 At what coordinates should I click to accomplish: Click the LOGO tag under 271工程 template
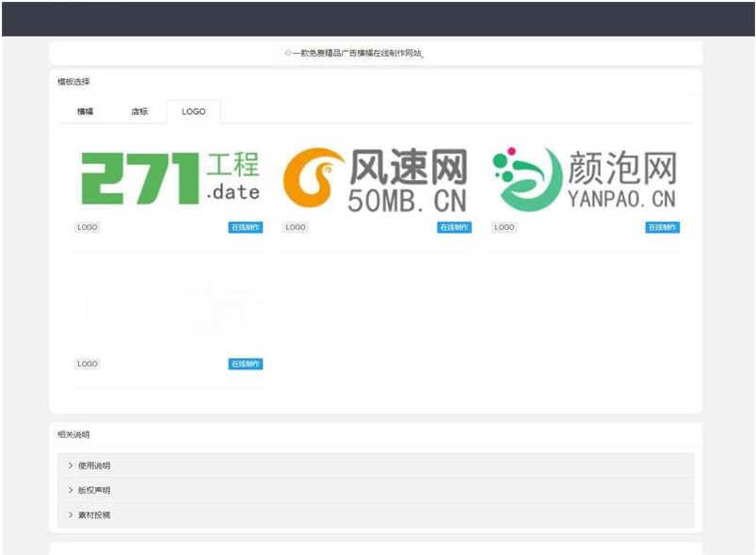tap(87, 227)
